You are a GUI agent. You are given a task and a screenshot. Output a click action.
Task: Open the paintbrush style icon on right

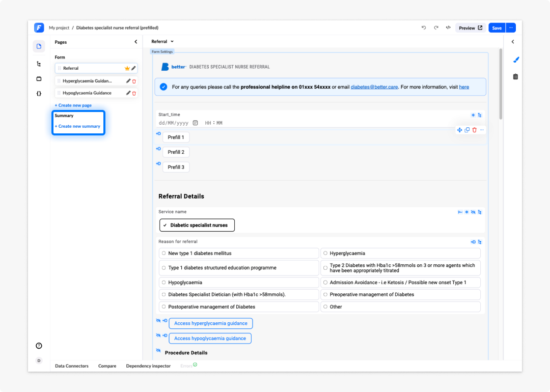coord(515,60)
